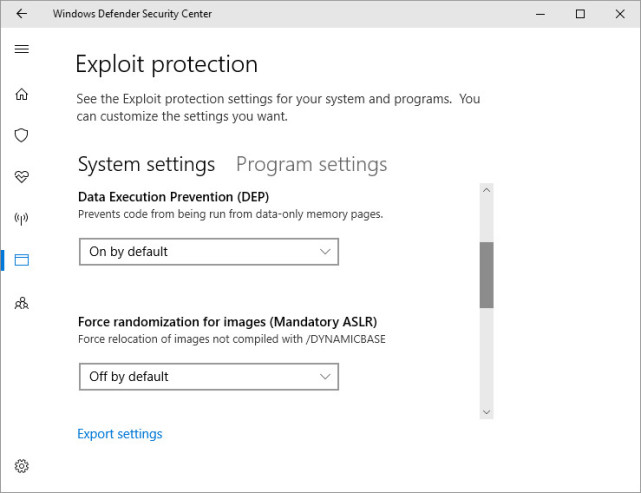Open the hamburger navigation menu

click(22, 49)
